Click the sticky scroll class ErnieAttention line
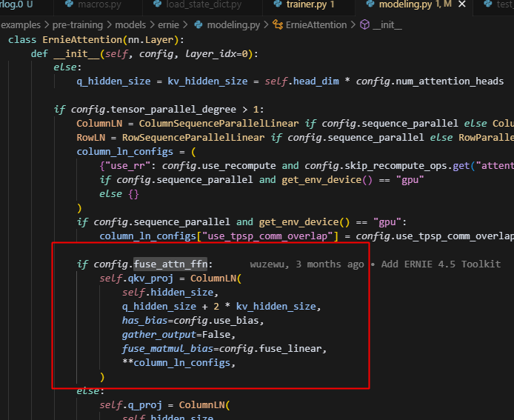Screen dimensions: 514x420 89,39
